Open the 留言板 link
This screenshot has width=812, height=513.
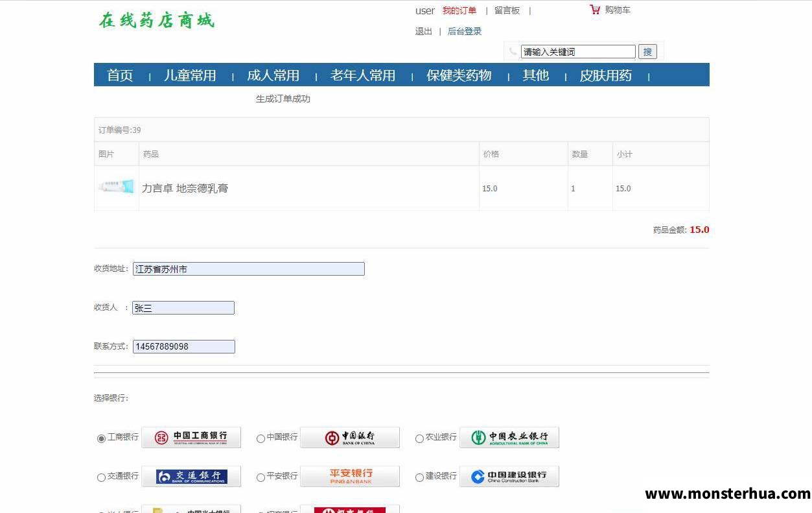(507, 10)
